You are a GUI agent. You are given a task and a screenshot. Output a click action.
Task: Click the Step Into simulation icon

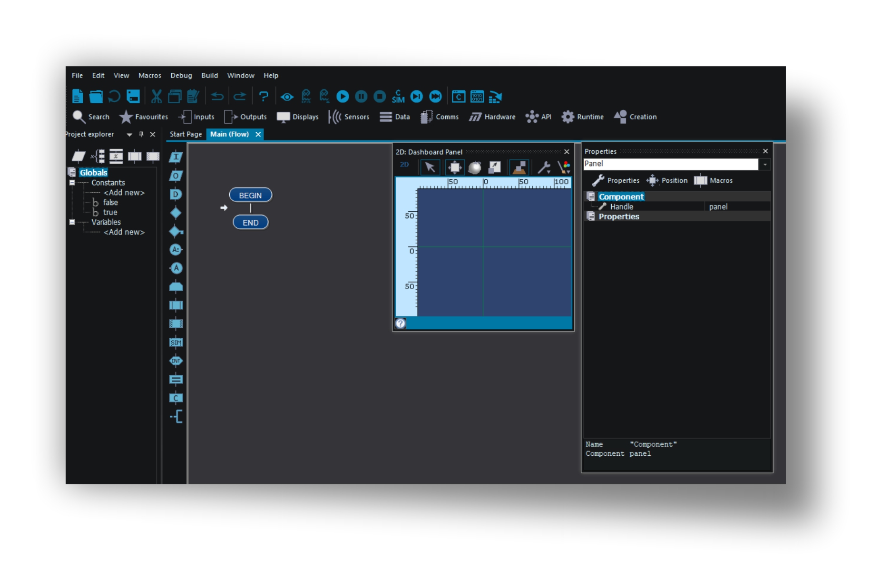(x=417, y=97)
